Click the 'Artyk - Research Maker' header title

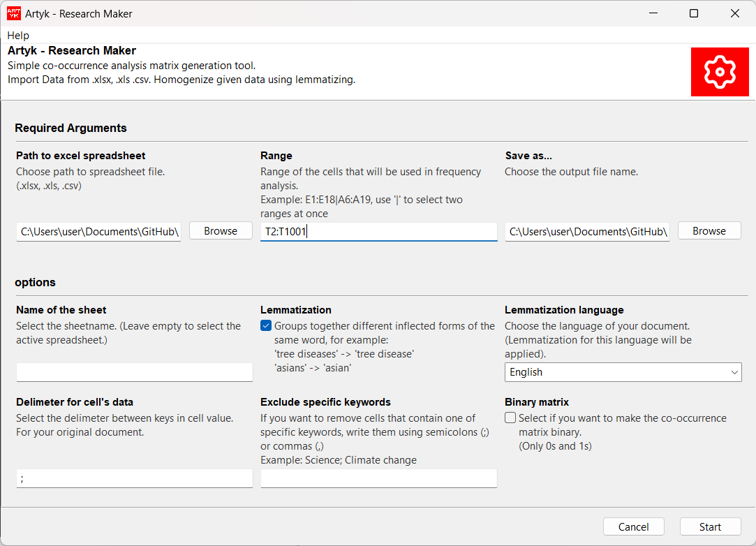point(72,51)
